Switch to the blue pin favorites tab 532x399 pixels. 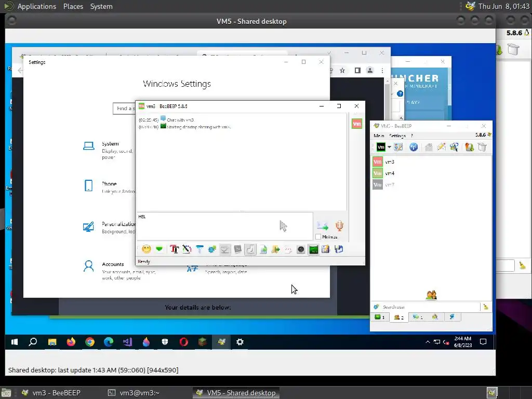pyautogui.click(x=452, y=317)
